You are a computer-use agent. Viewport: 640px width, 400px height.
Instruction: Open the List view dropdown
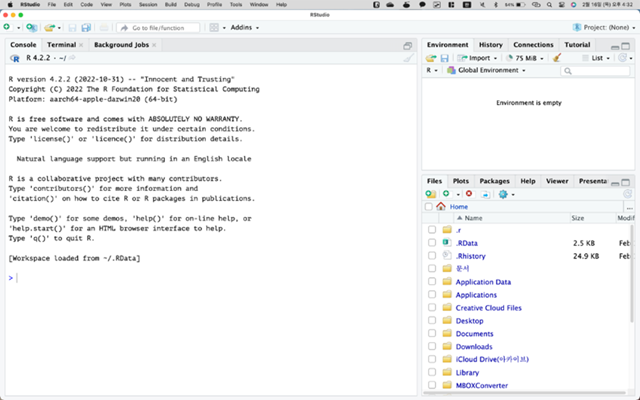[596, 58]
